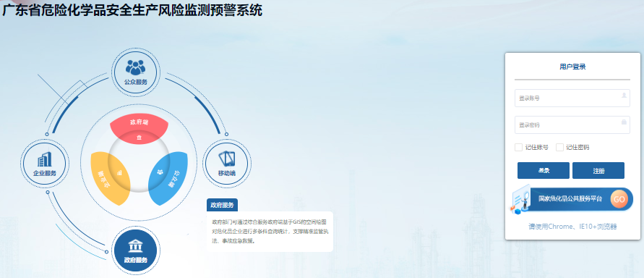Image resolution: width=644 pixels, height=278 pixels.
Task: Click the lock icon in password field
Action: coord(624,122)
